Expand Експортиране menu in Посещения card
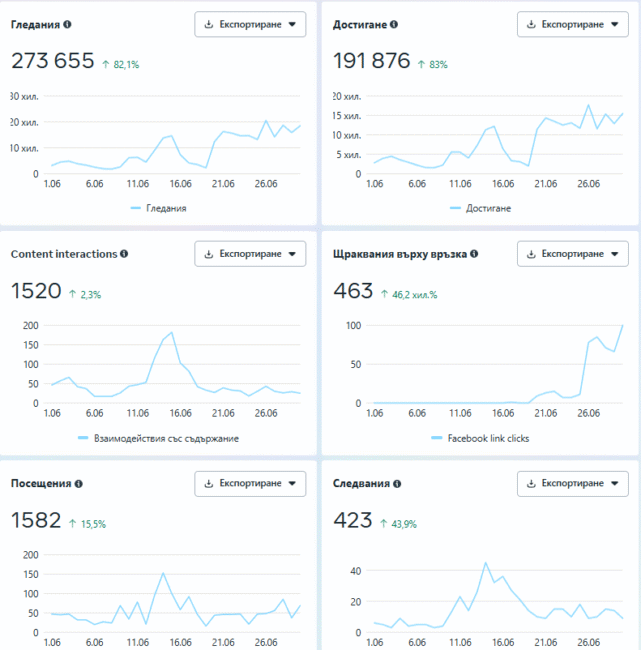641x650 pixels. coord(250,483)
